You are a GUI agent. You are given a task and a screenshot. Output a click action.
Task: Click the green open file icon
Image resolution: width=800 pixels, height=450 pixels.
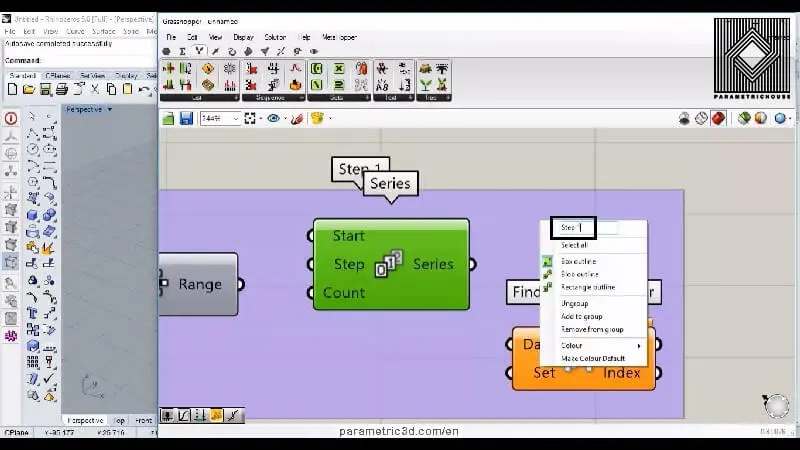[169, 118]
